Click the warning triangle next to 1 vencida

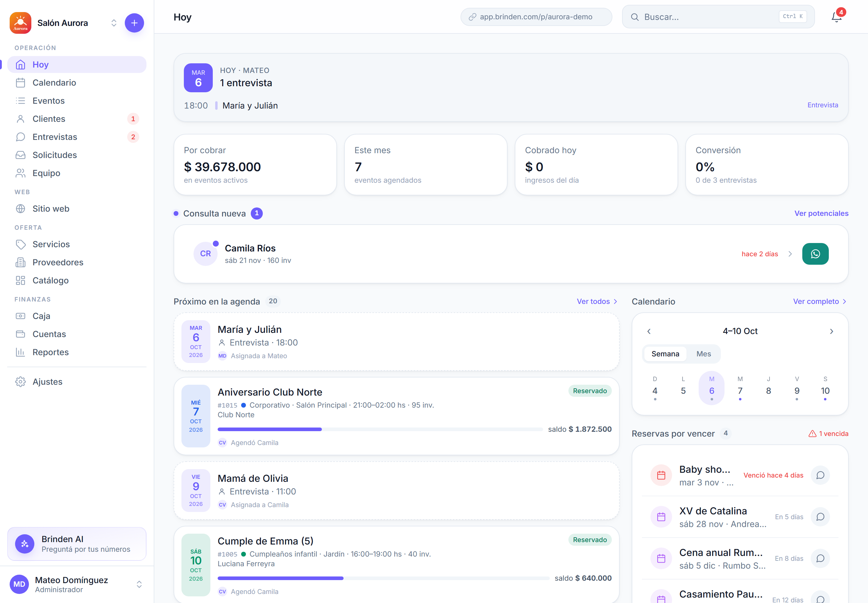point(812,434)
